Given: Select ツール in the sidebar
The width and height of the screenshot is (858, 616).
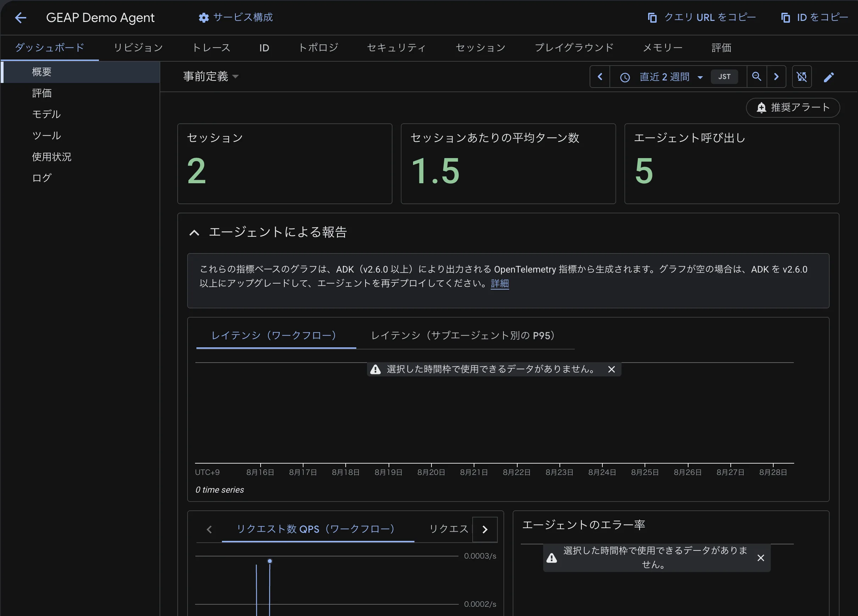Looking at the screenshot, I should 80,135.
